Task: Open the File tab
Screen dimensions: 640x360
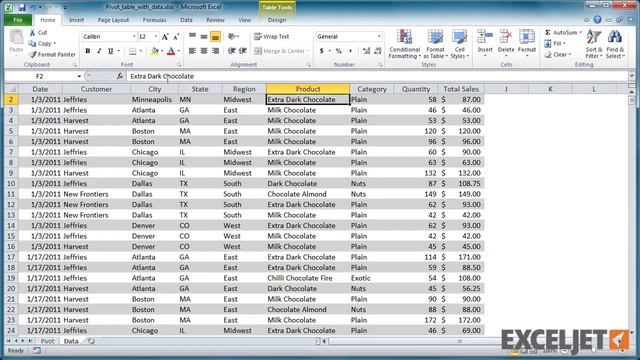Action: [18, 20]
